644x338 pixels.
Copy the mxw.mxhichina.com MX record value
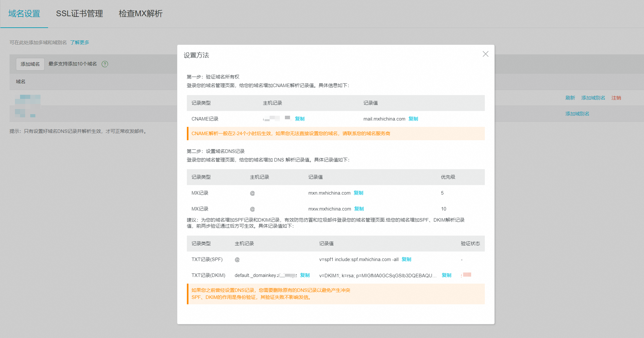358,209
